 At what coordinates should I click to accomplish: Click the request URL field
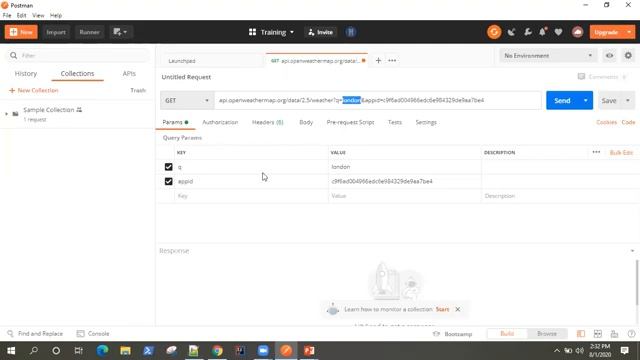coord(378,100)
